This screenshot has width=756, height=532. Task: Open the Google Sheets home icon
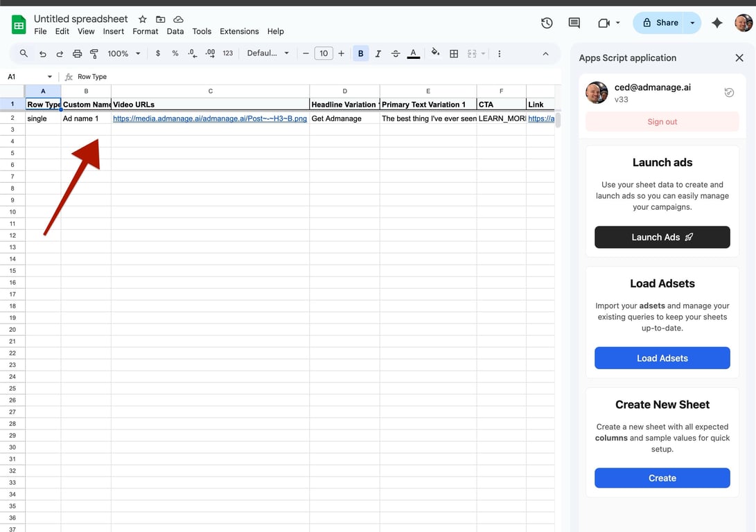click(19, 24)
